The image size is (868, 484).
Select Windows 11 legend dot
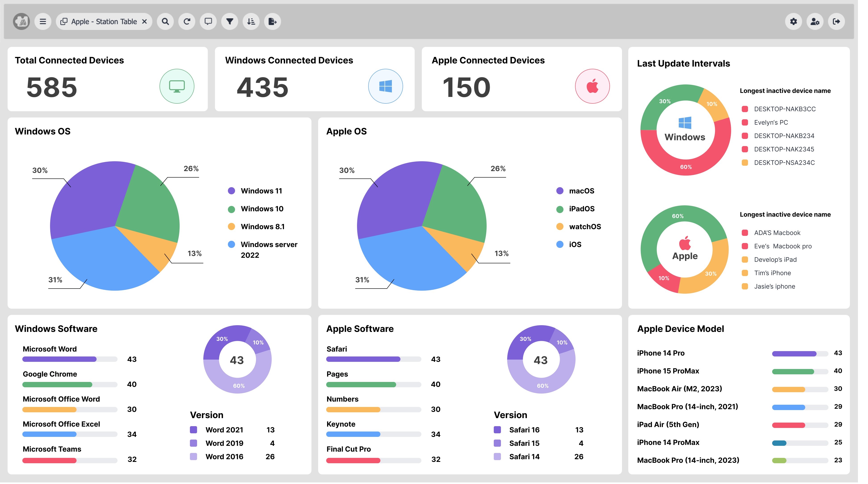pos(231,191)
